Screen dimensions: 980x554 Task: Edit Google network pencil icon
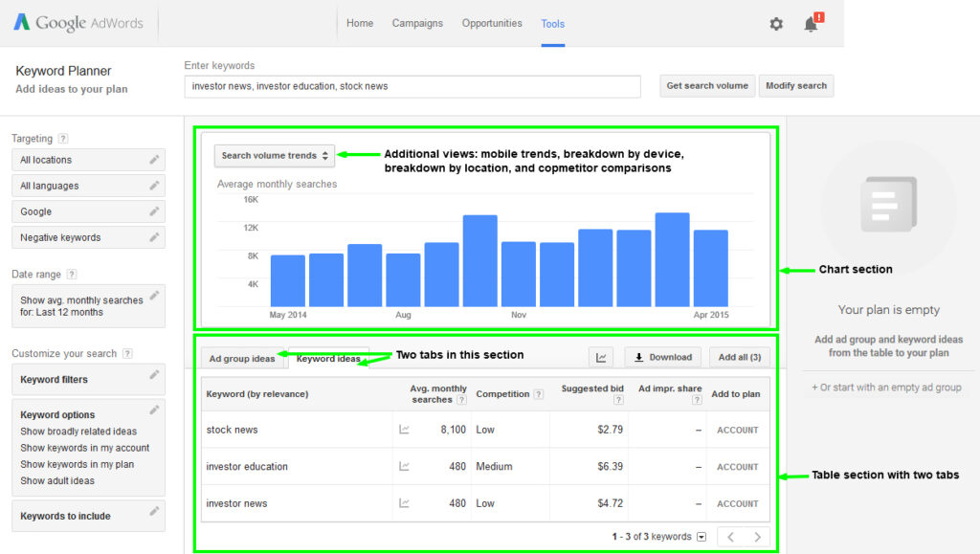coord(154,211)
